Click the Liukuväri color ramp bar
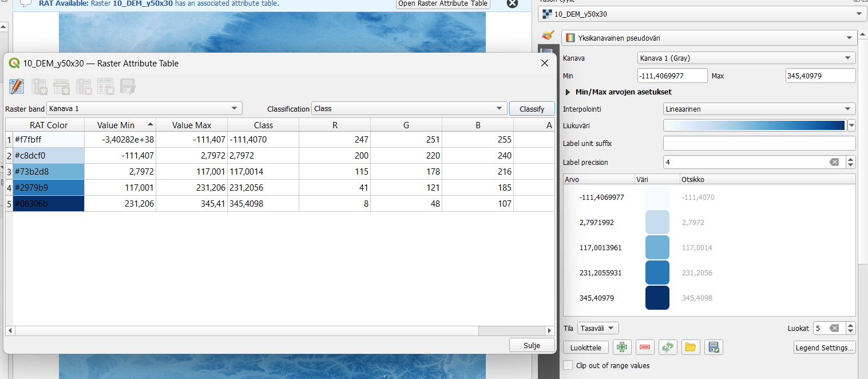868x379 pixels. coord(754,125)
